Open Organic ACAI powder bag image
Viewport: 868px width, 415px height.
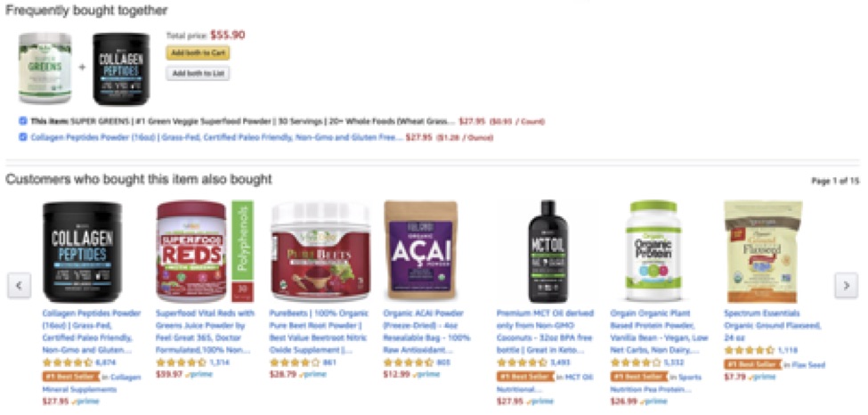421,251
